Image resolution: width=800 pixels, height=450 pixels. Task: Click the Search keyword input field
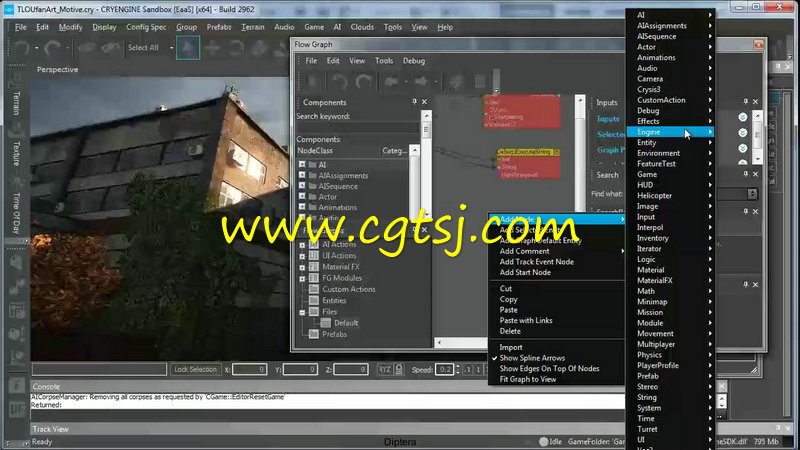tap(358, 128)
